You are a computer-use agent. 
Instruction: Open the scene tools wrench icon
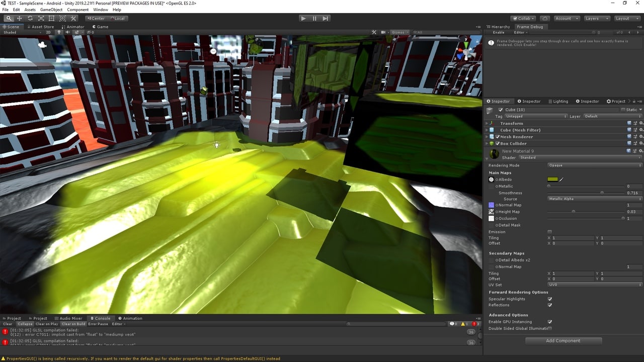pos(374,32)
